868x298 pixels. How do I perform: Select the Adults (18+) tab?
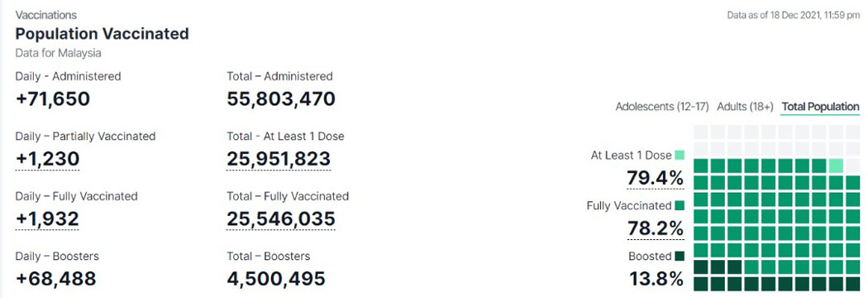point(745,106)
